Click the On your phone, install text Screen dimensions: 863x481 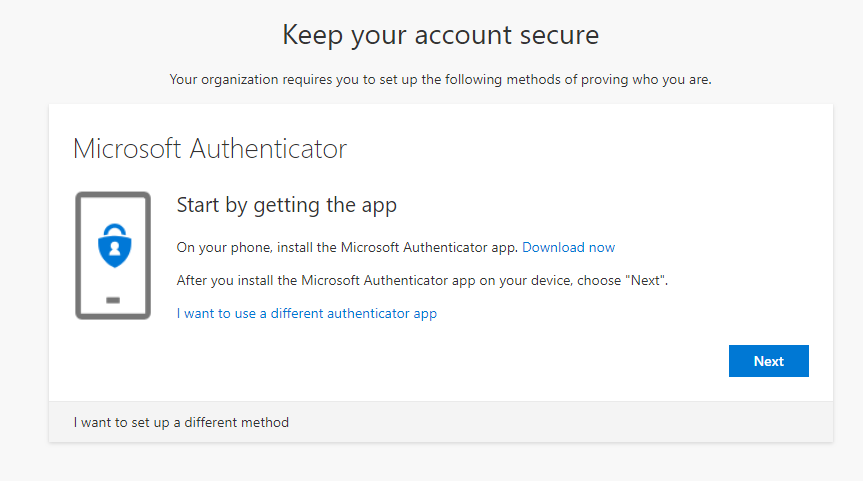(347, 248)
